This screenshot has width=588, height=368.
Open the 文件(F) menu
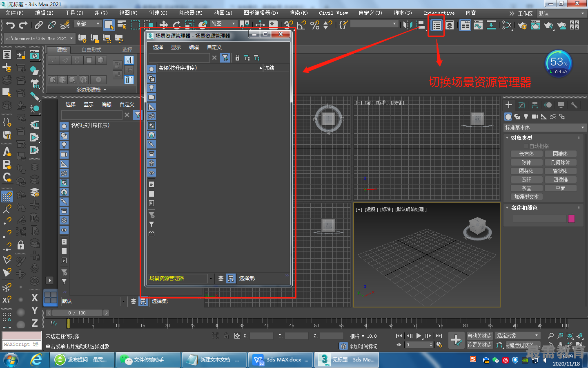(x=15, y=13)
